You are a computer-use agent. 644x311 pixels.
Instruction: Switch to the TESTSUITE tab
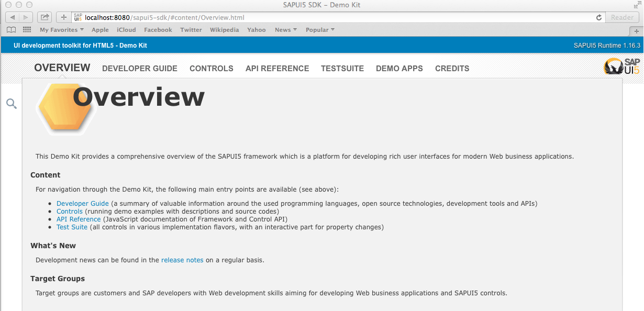click(342, 69)
